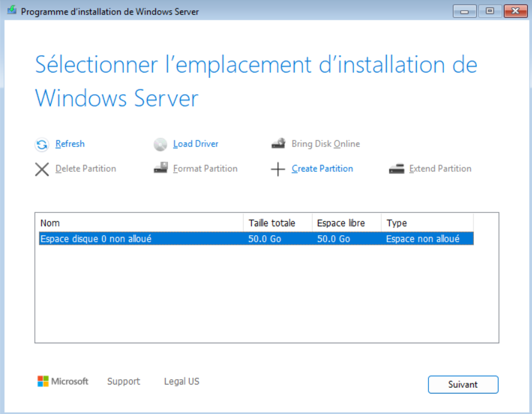Screen dimensions: 532x414
Task: Click the Refresh circular arrows icon
Action: click(42, 145)
